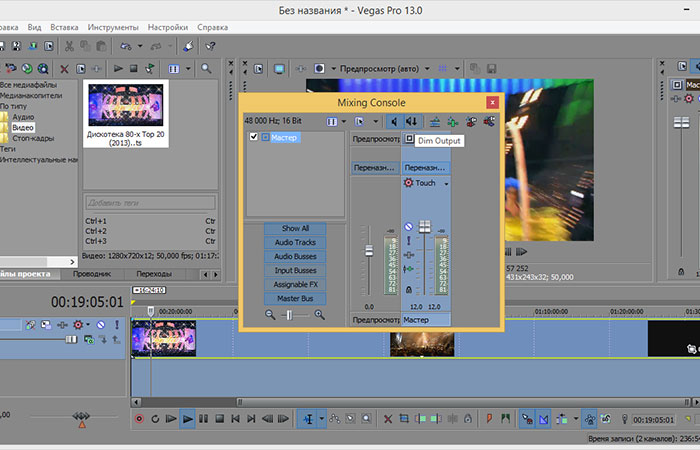Image resolution: width=700 pixels, height=450 pixels.
Task: Click Insert Audio Track icon in Mixing Console
Action: tap(434, 121)
